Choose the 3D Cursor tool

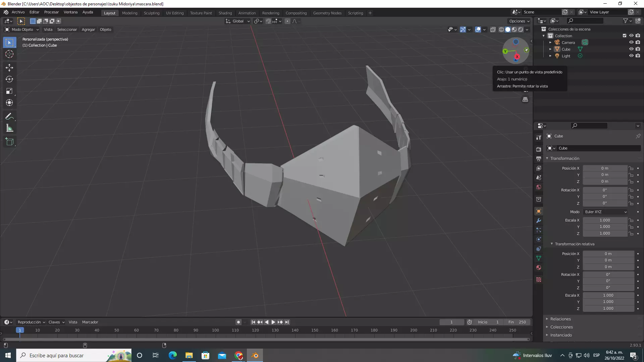click(9, 54)
